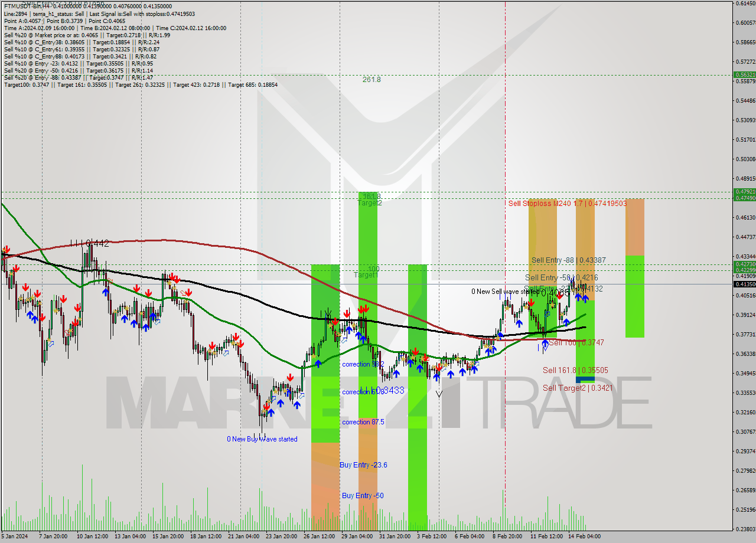Select the 'Target1' label on the green bar
756x543 pixels.
[x=366, y=275]
